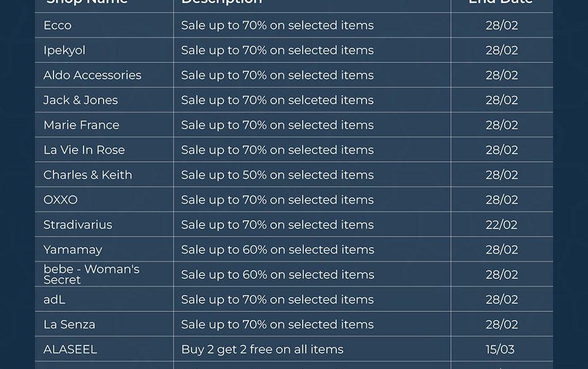Click the Buy 2 get 2 free description
588x369 pixels.
click(262, 349)
